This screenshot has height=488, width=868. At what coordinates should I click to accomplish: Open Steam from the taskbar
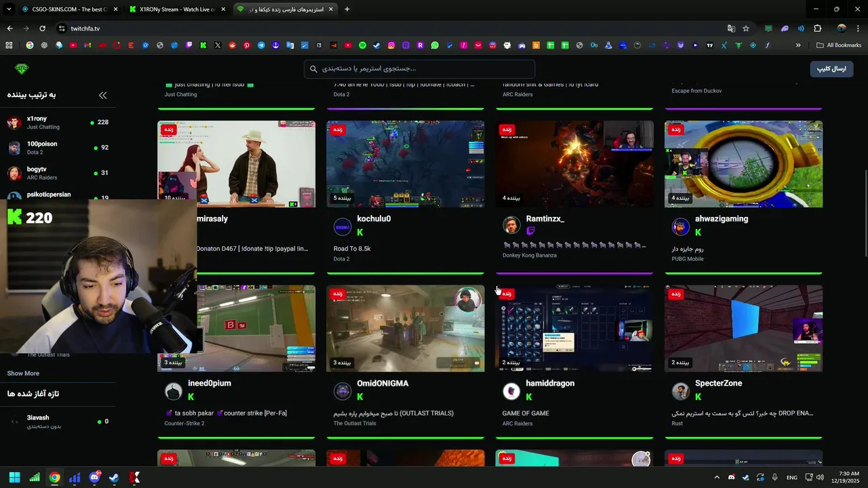click(x=114, y=477)
